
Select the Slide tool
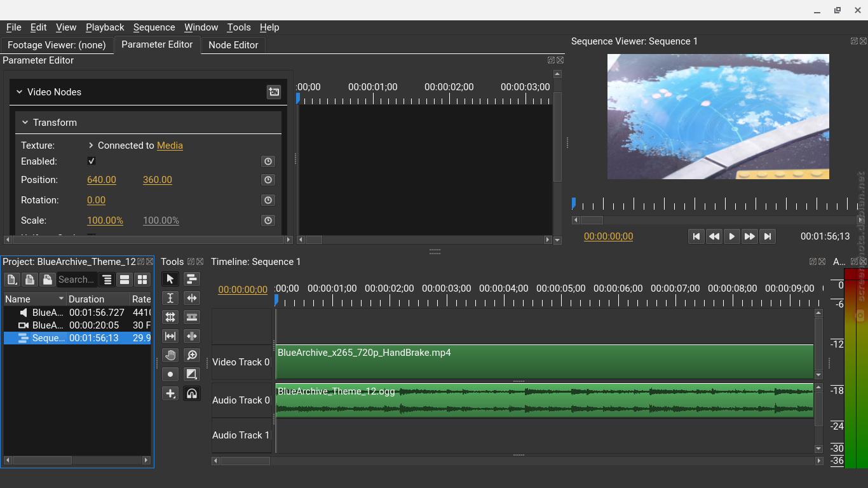coord(192,336)
